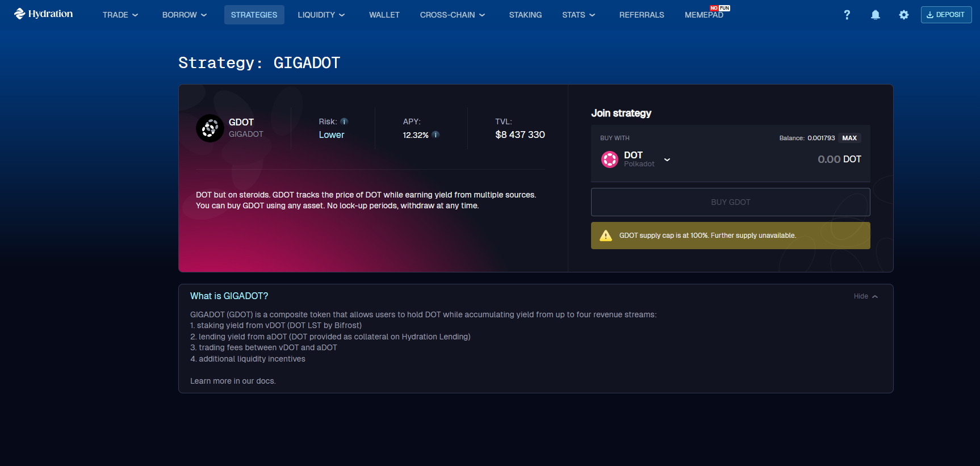The width and height of the screenshot is (980, 466).
Task: Open the DOT asset selector chevron
Action: (667, 159)
